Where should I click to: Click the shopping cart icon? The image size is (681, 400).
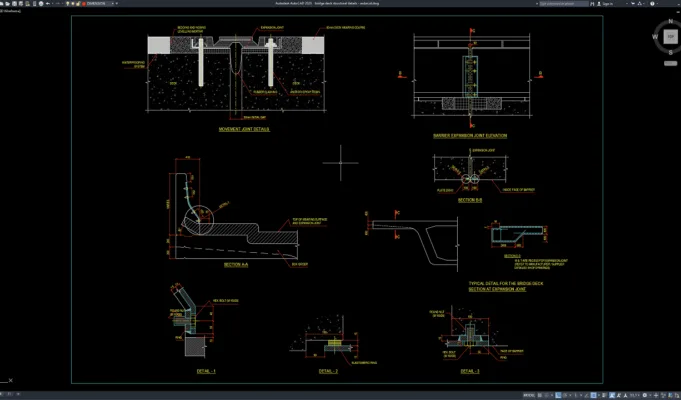click(x=633, y=3)
